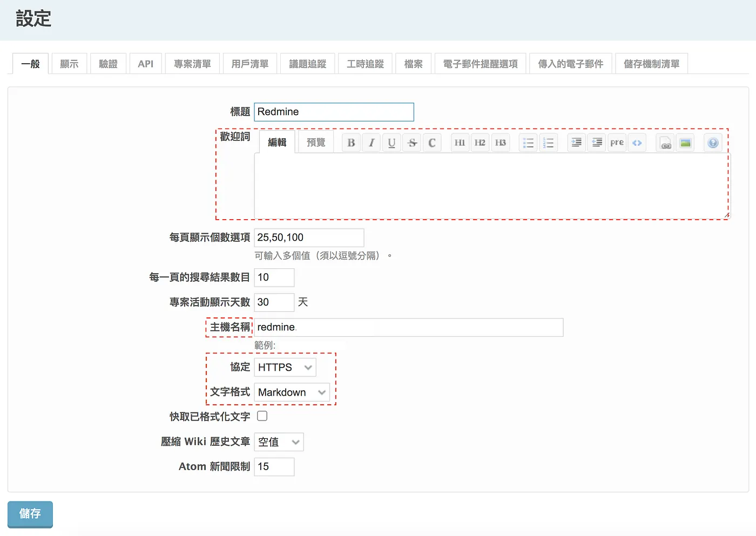756x536 pixels.
Task: Insert a Heading 3 with H3
Action: pyautogui.click(x=501, y=143)
